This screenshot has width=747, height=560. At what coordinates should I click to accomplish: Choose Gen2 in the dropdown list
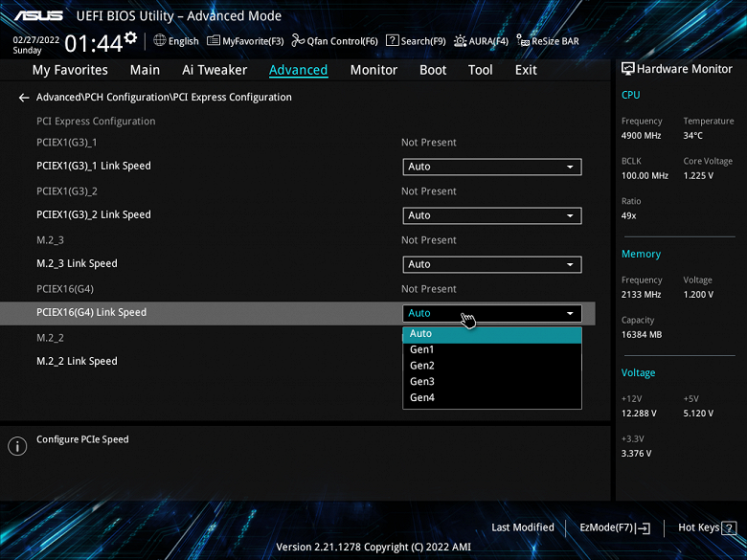click(x=492, y=366)
